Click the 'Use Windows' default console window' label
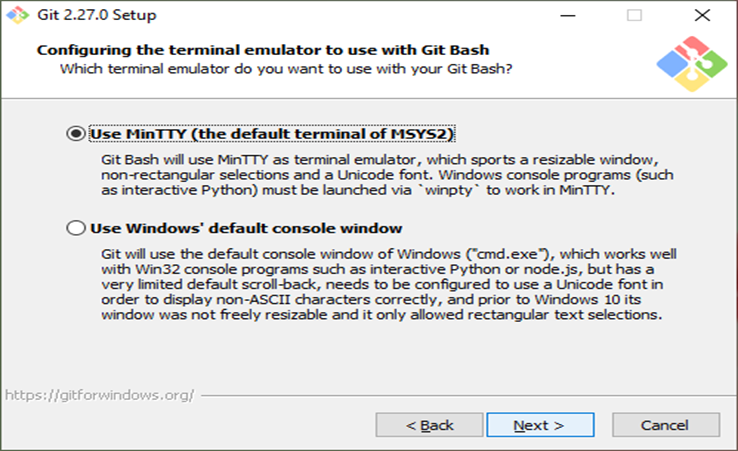Screen dimensions: 738x451 pos(246,228)
